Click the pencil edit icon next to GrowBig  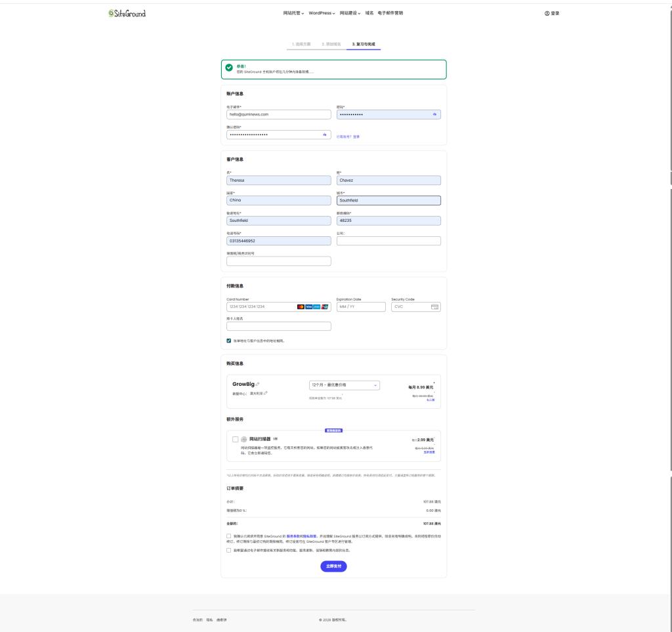click(257, 385)
